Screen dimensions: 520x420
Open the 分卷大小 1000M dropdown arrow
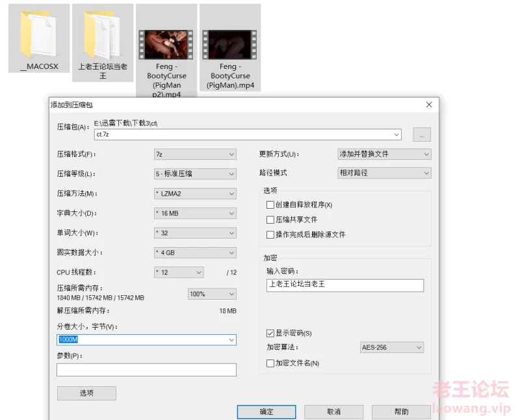tap(231, 340)
